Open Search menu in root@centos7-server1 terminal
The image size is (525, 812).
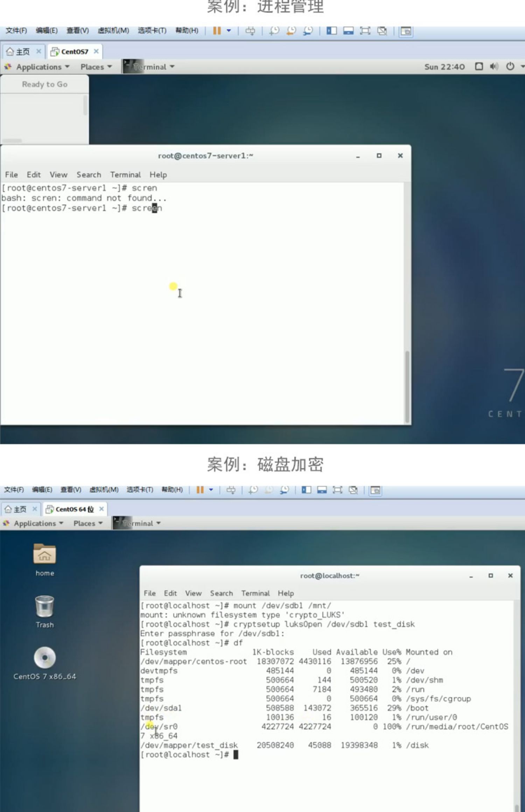(89, 174)
